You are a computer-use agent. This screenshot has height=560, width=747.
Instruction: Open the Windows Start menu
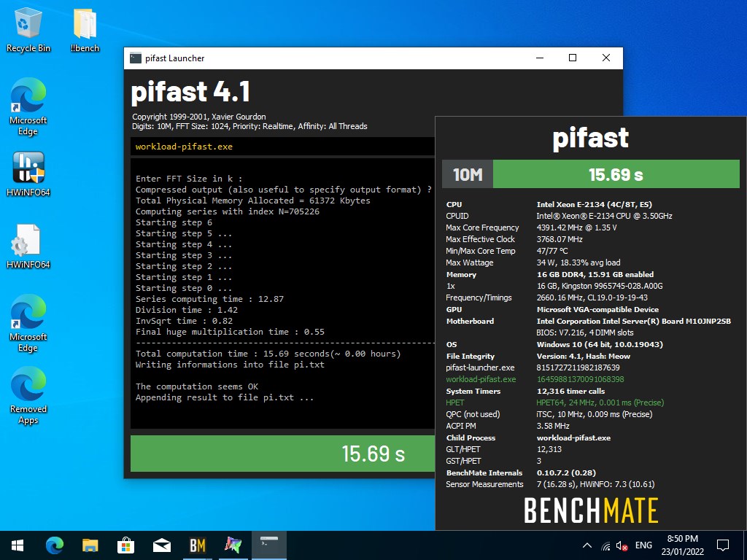coord(18,545)
